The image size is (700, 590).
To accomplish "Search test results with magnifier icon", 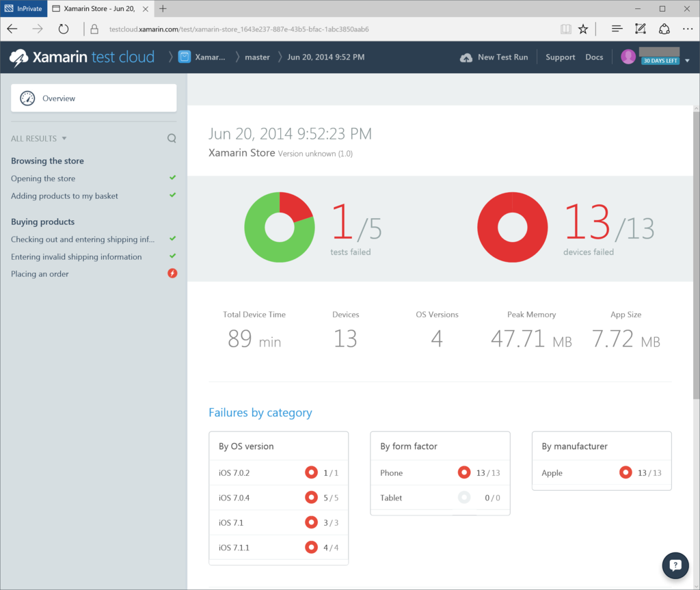I will [172, 139].
